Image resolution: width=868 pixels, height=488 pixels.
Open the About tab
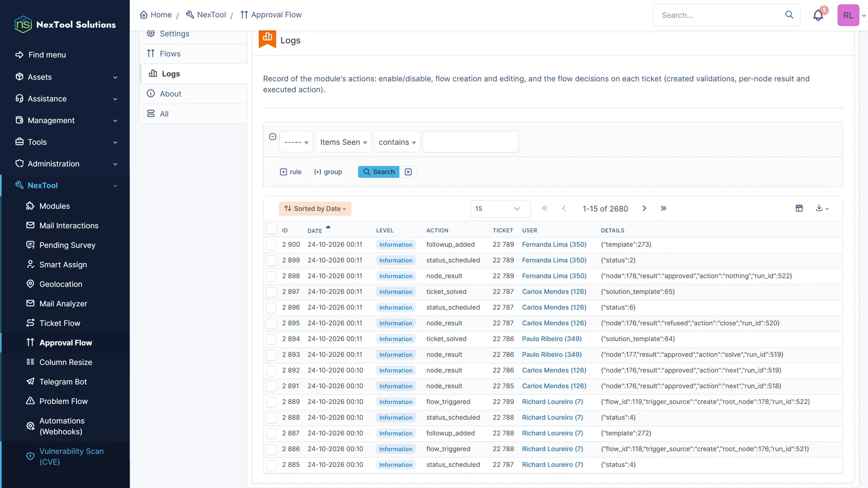(x=193, y=94)
